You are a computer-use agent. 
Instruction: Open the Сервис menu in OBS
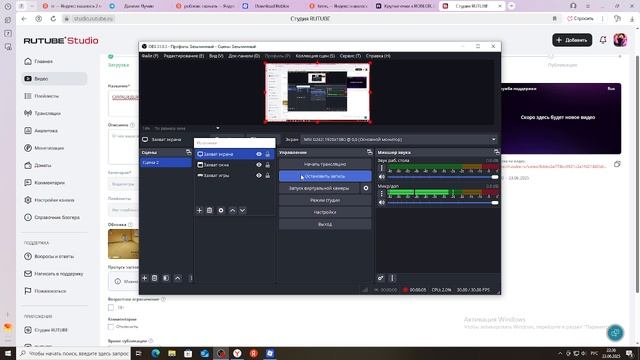(x=350, y=56)
